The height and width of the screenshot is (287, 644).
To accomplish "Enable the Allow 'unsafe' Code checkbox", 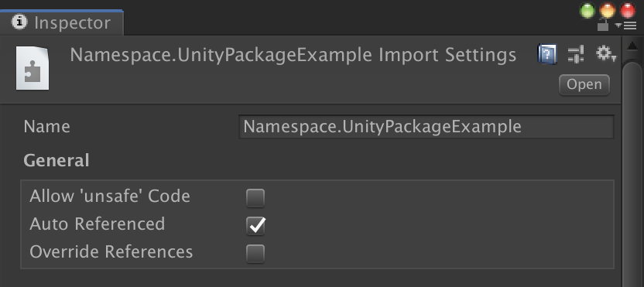I will point(255,198).
